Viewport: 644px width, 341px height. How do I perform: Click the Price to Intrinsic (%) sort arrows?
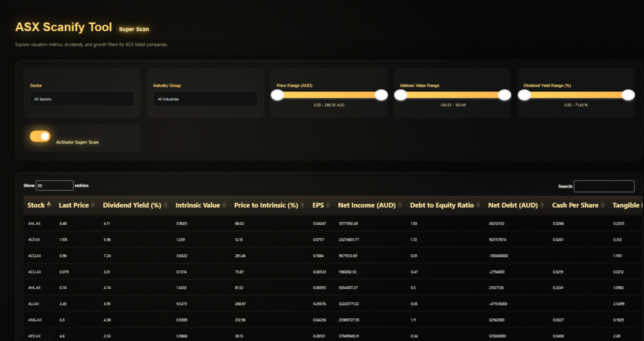(x=303, y=205)
